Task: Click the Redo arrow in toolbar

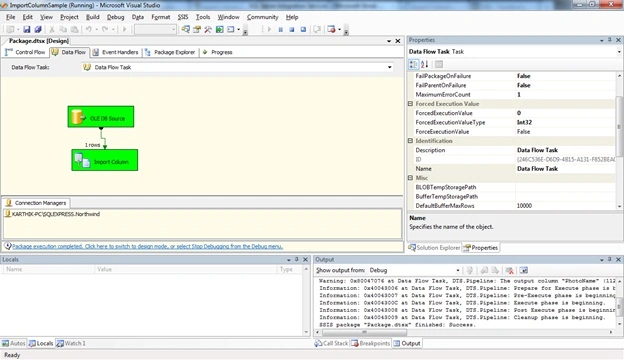Action: point(105,29)
